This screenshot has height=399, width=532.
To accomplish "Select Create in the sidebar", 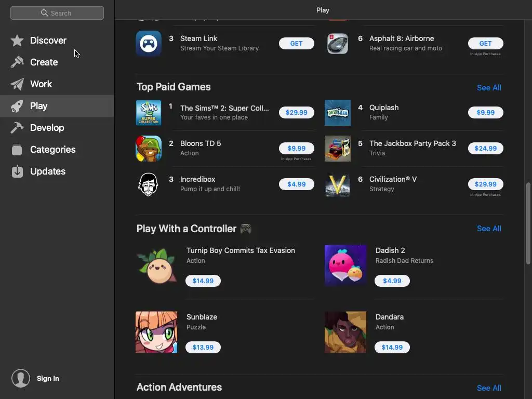I will 57,62.
